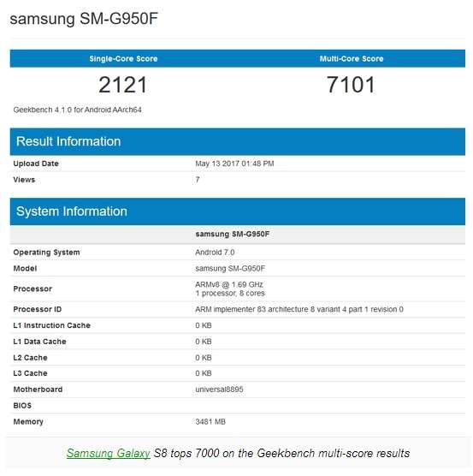Click the 3481 MB memory value
Image resolution: width=473 pixels, height=476 pixels.
pos(210,422)
